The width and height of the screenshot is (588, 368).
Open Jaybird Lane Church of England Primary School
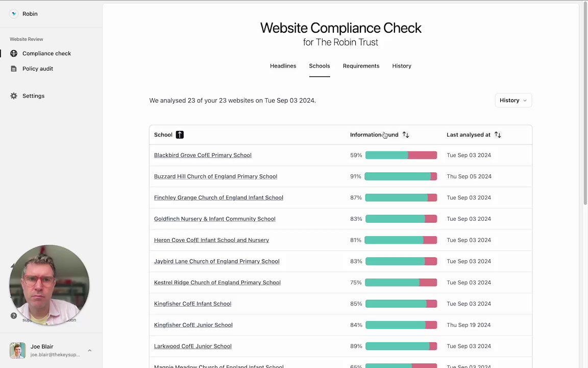[217, 261]
